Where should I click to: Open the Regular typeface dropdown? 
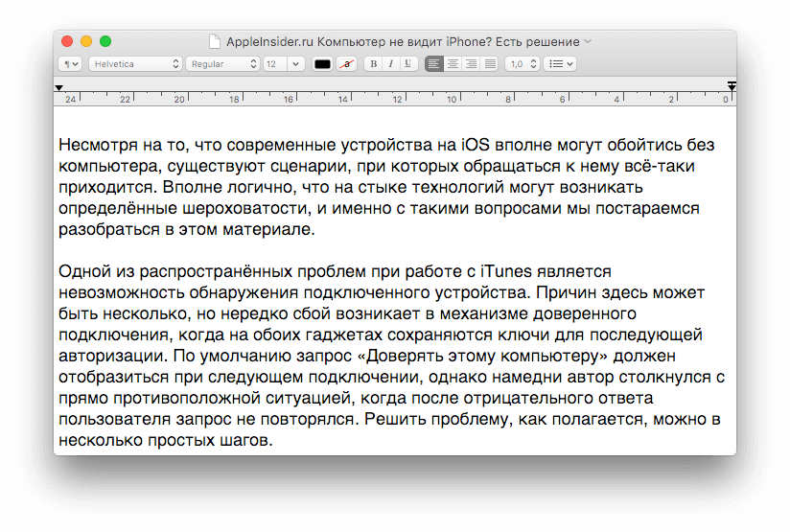(222, 64)
